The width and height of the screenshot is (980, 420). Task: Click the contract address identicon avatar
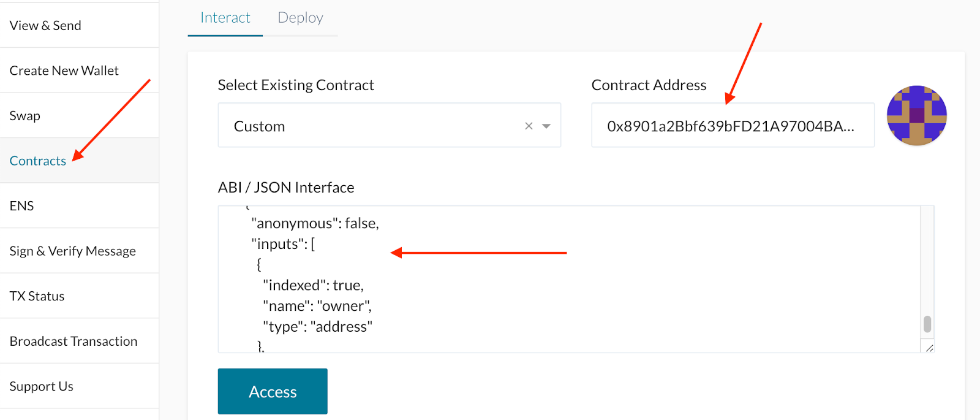(x=916, y=115)
